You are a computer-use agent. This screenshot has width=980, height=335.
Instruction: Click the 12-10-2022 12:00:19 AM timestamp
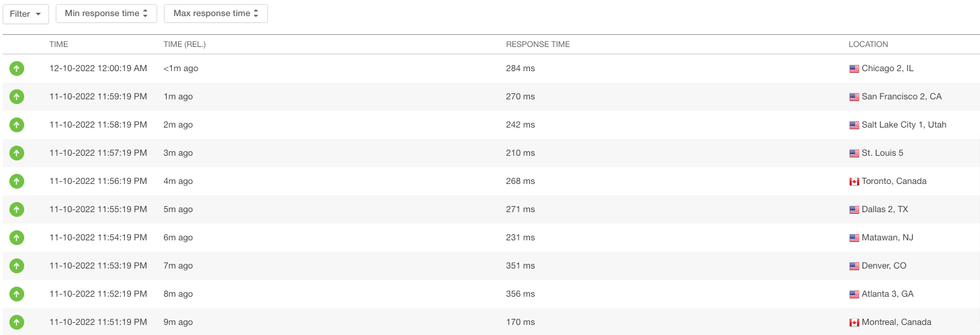click(x=98, y=68)
